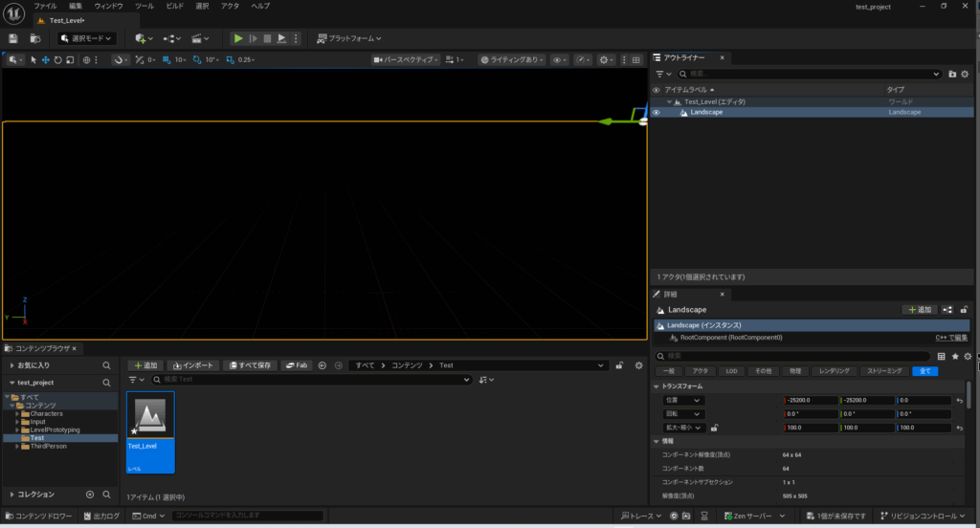The image size is (980, 528).
Task: Open the パースペクティブ view mode dropdown
Action: pos(406,60)
